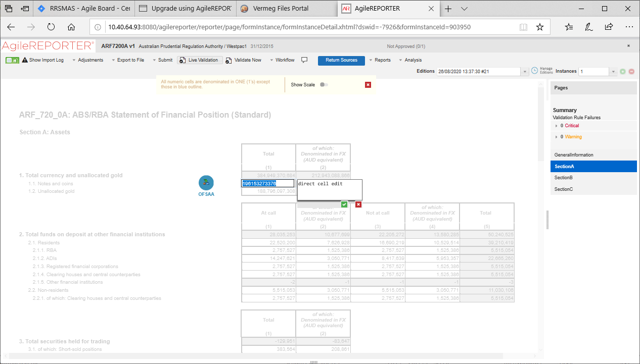The width and height of the screenshot is (640, 364).
Task: Expand the Reports dropdown menu
Action: (380, 60)
